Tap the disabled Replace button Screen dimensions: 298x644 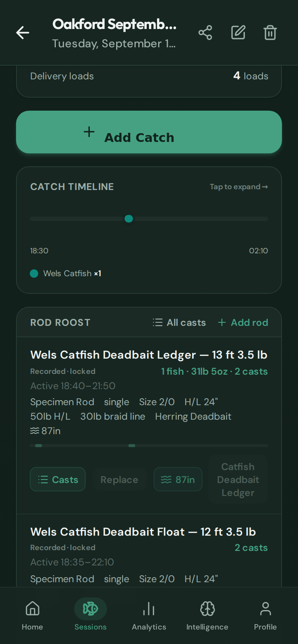119,479
